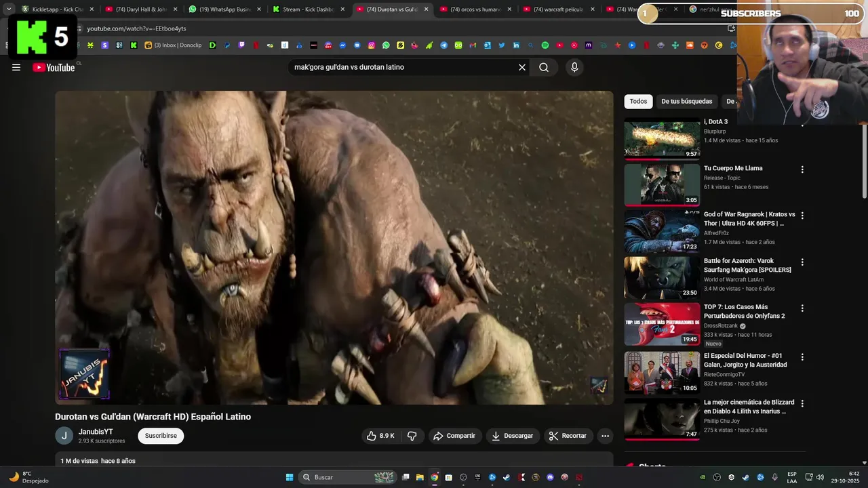Open Steam from the taskbar

[507, 477]
